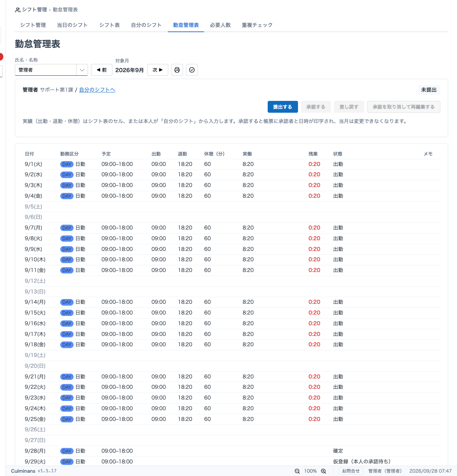Open the 必要人数 tab

pyautogui.click(x=220, y=25)
